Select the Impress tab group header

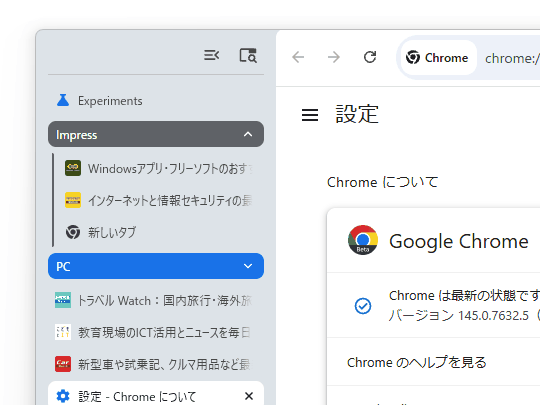156,134
